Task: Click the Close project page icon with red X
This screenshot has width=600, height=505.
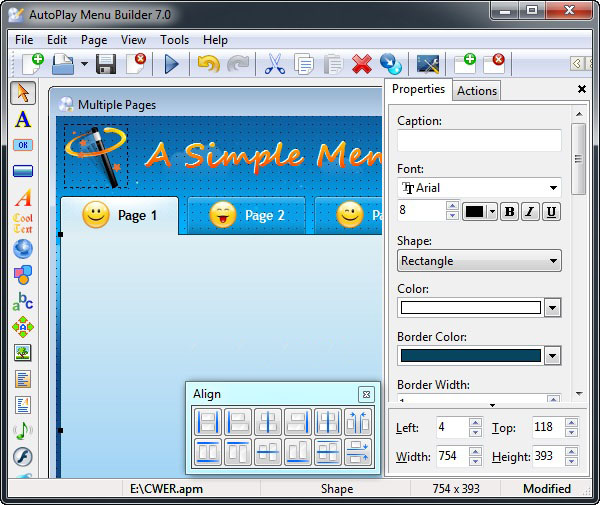Action: click(x=136, y=64)
